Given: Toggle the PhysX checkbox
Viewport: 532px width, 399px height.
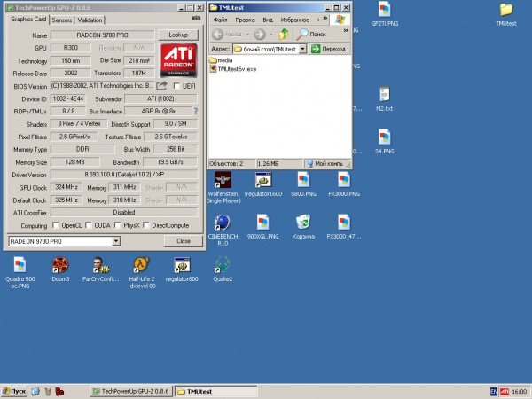Looking at the screenshot, I should (117, 225).
